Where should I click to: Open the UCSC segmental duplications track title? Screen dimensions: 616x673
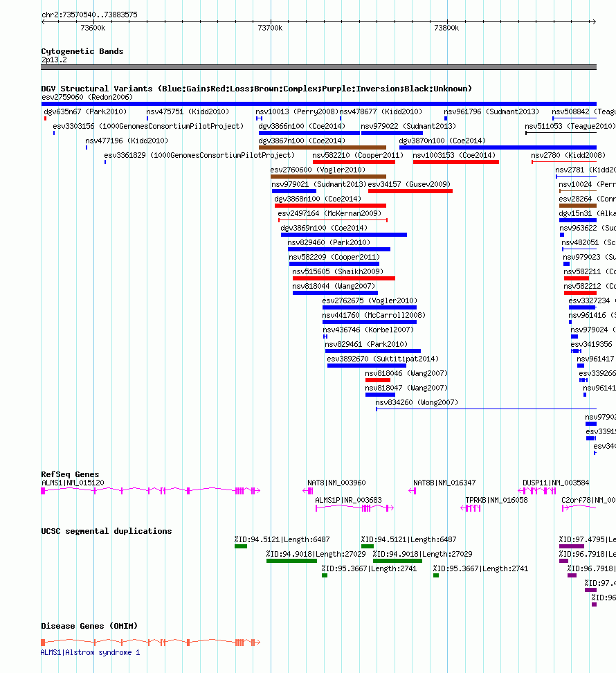(x=107, y=531)
